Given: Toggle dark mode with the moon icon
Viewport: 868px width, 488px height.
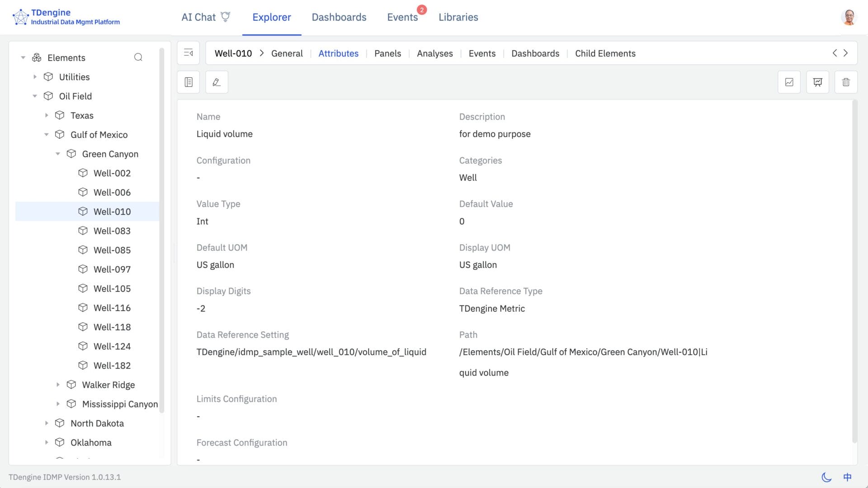Looking at the screenshot, I should [x=826, y=477].
